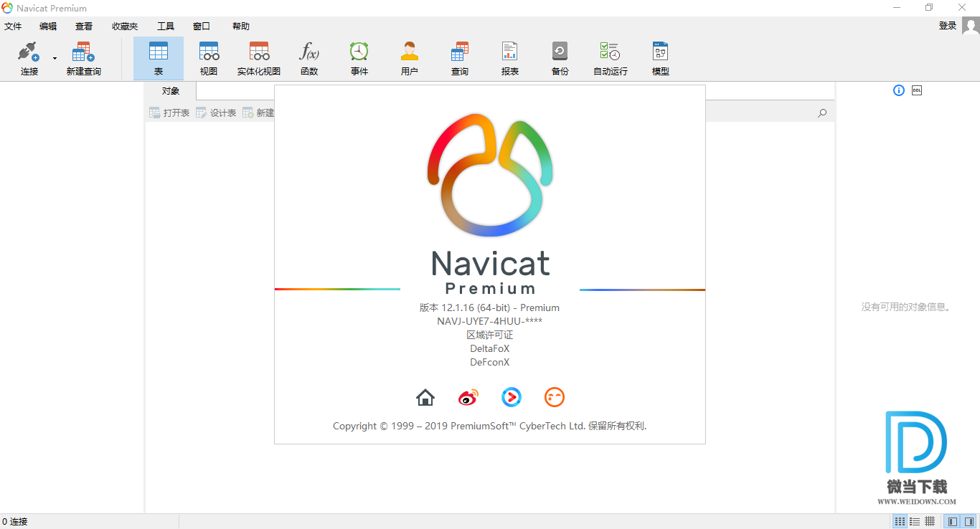
Task: Click the license key 'NAVJ-UYE7-4HUU-****' text
Action: click(x=489, y=321)
